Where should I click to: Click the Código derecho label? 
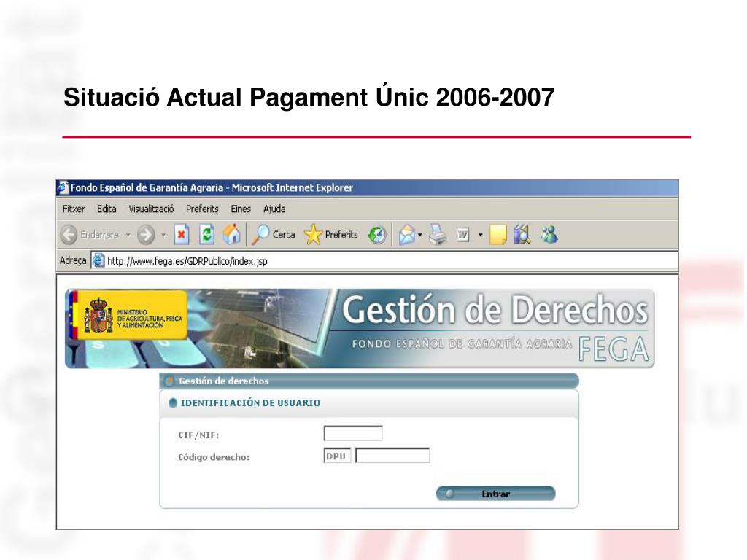tap(214, 457)
